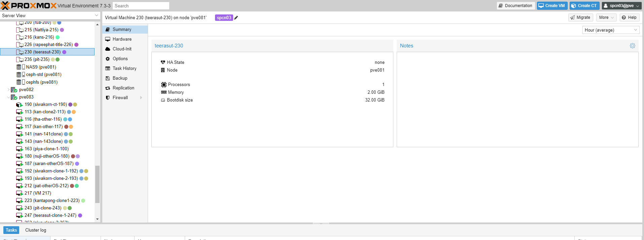This screenshot has height=240, width=644.
Task: Click the running VM icon for 116 (tha-other-116)
Action: [20, 119]
